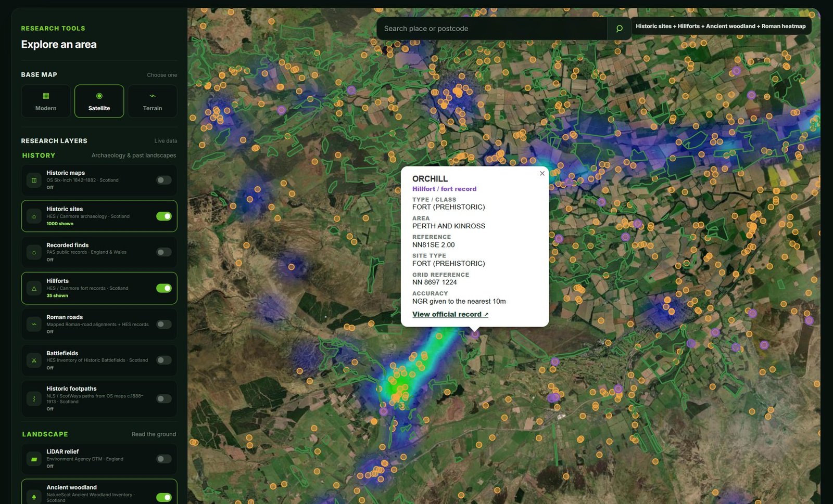Click the 'NN 8697 1224' grid reference
The height and width of the screenshot is (504, 833).
tap(435, 282)
